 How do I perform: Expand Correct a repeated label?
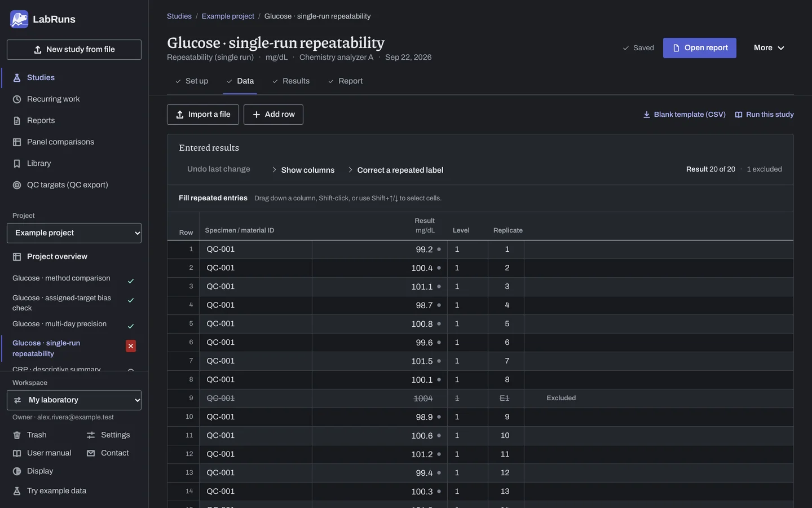click(395, 170)
